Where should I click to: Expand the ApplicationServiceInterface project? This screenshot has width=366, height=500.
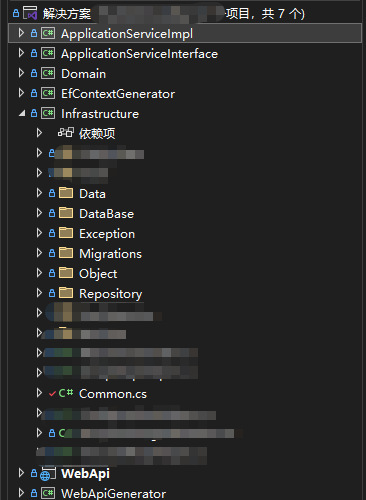point(21,53)
